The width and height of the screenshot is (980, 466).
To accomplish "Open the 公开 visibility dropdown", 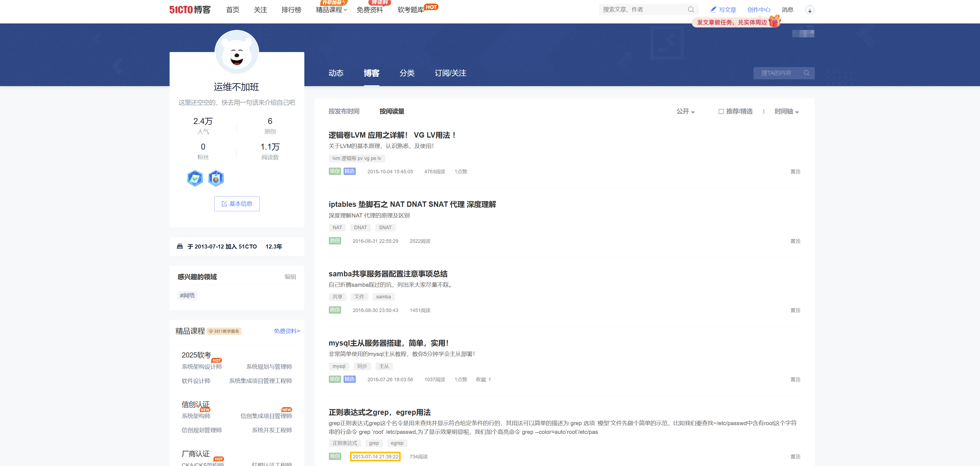I will point(685,111).
